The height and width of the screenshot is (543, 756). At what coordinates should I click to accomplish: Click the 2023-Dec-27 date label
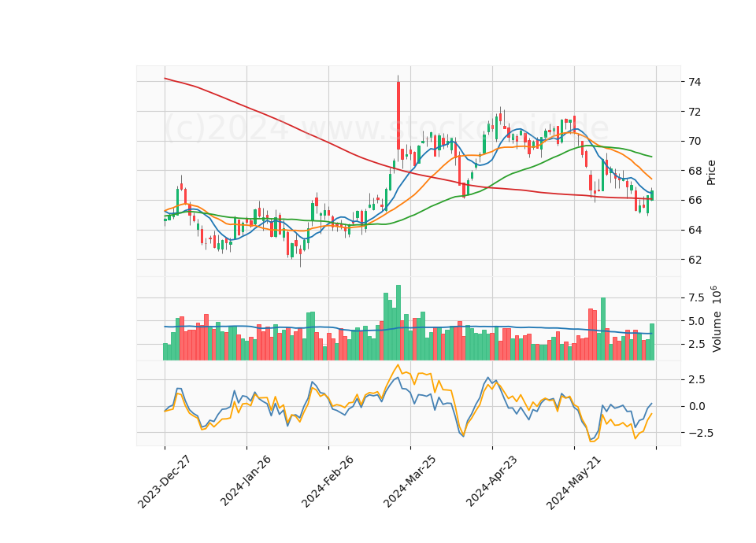tap(164, 482)
